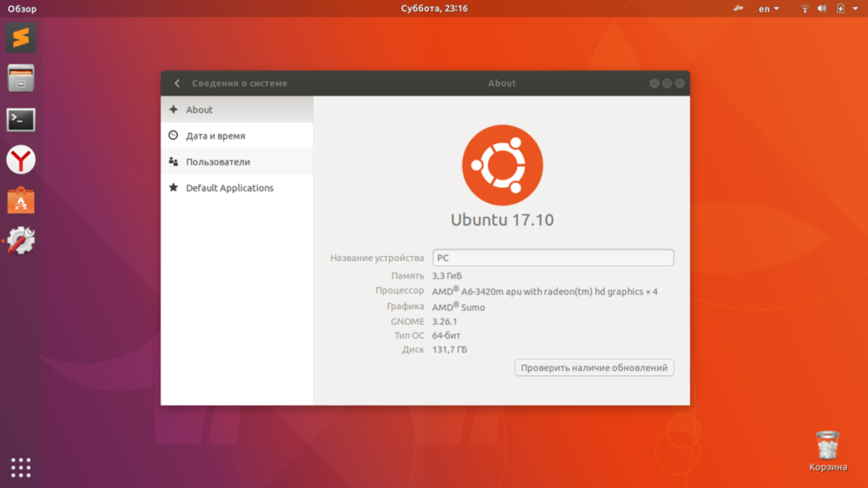The image size is (868, 488).
Task: Click the Название устройства label
Action: point(377,258)
